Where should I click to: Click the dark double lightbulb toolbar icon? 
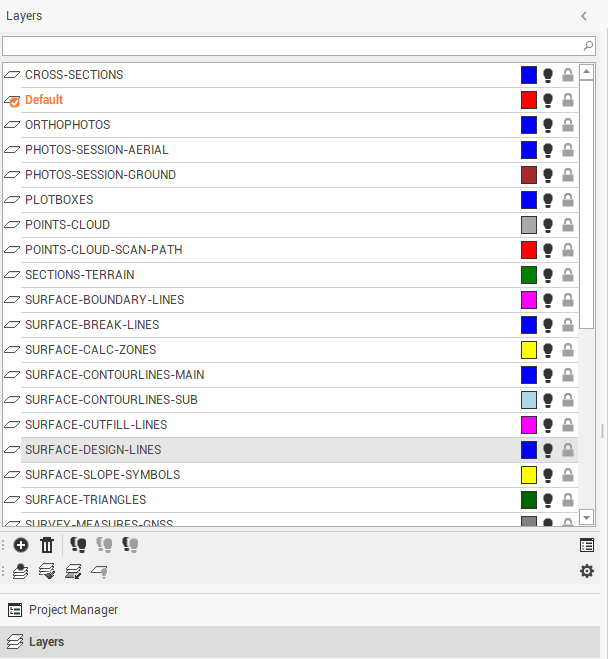pyautogui.click(x=78, y=545)
